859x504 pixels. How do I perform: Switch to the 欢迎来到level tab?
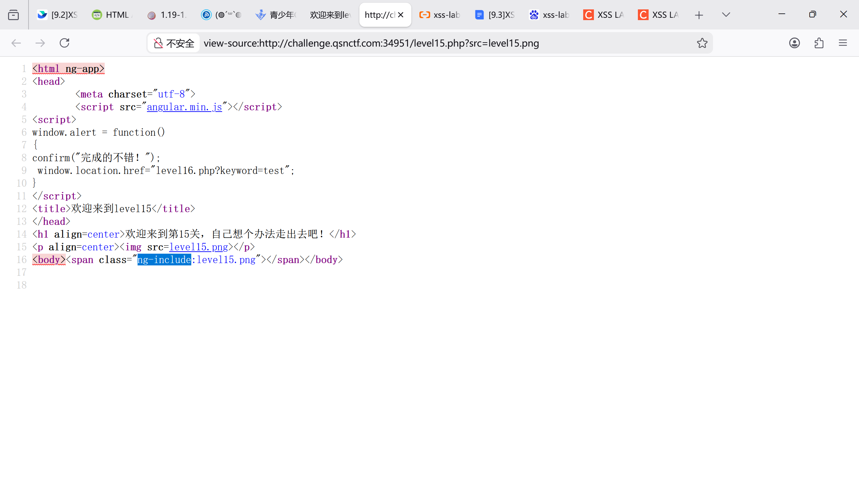coord(330,15)
